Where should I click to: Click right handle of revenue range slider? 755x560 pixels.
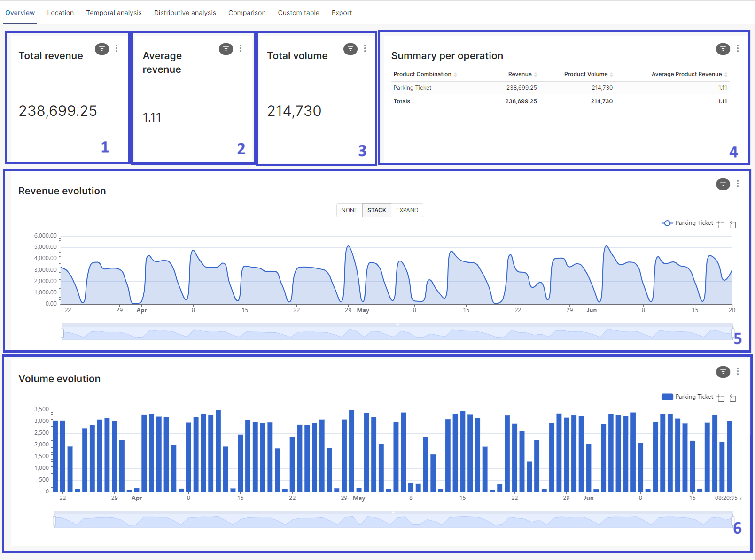[733, 333]
